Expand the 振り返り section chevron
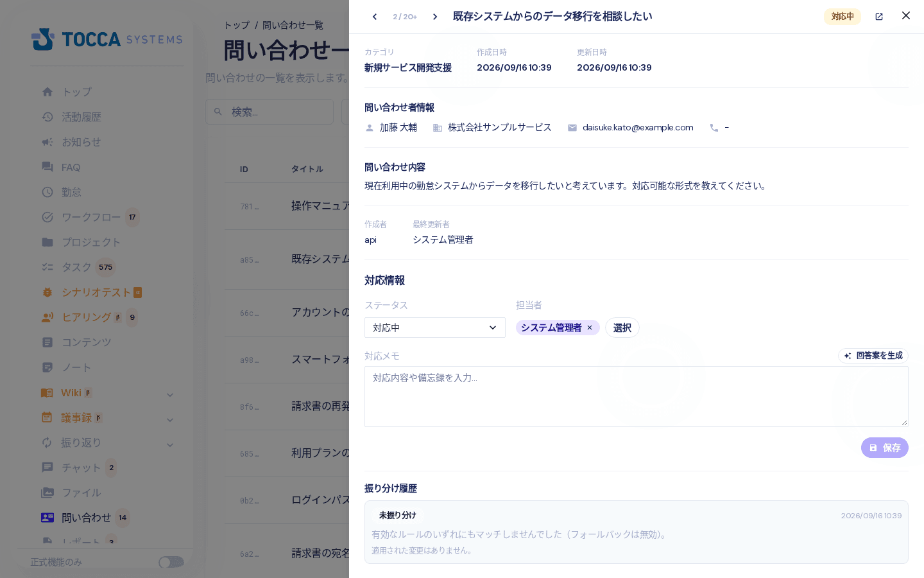Viewport: 924px width, 578px height. (170, 444)
